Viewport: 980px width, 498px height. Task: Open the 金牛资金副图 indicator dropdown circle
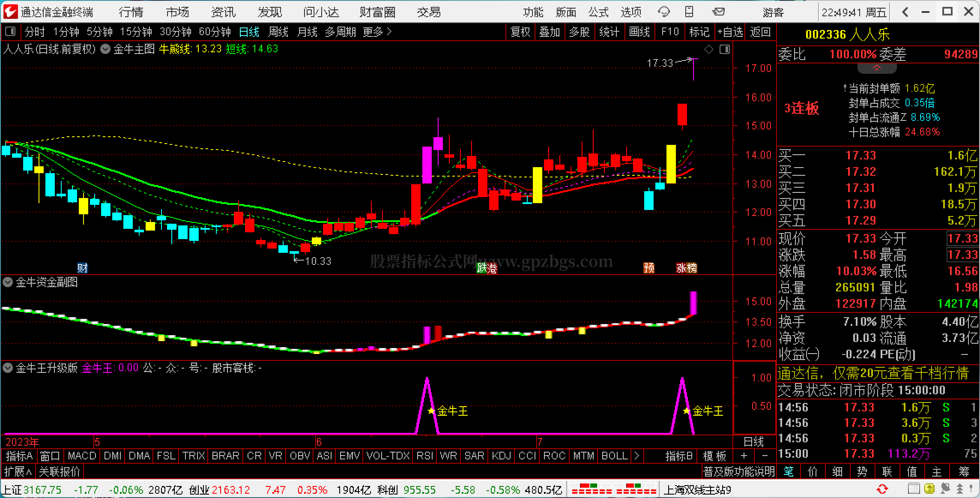(x=8, y=282)
